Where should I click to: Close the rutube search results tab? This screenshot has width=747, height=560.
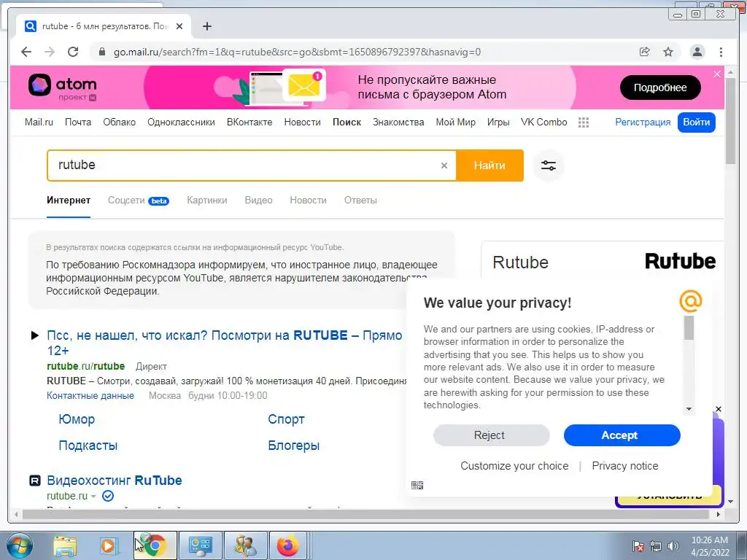click(179, 27)
